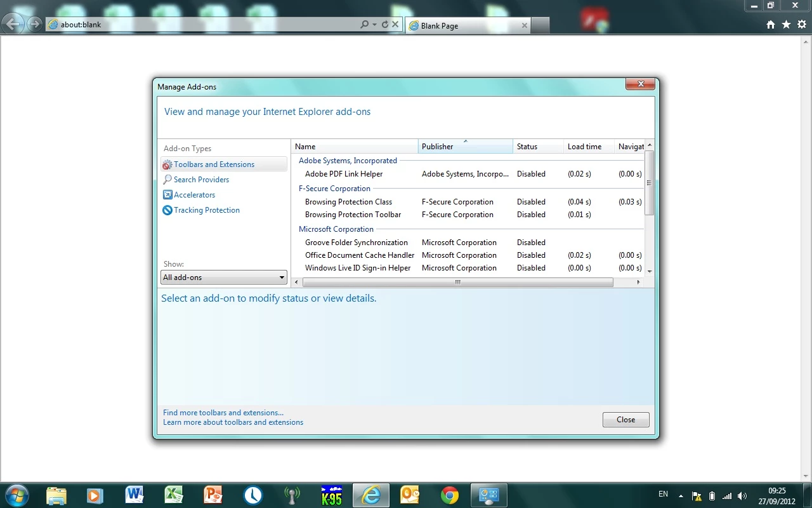Click the horizontal scroll right arrow

(639, 282)
